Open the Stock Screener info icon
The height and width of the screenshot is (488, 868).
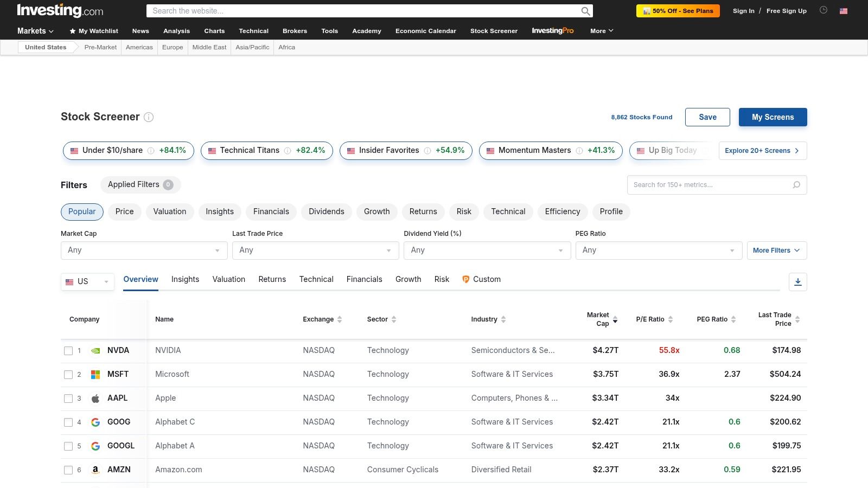pos(149,117)
